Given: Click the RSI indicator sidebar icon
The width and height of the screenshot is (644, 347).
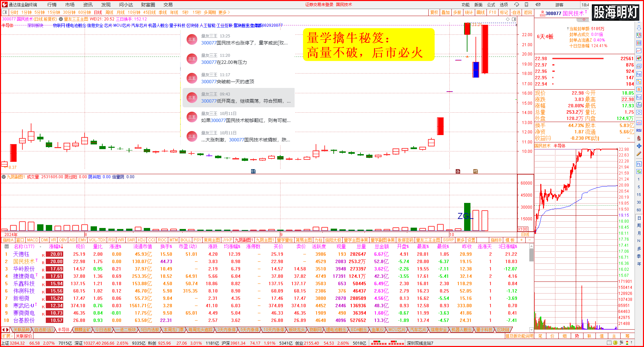Looking at the screenshot, I should pyautogui.click(x=639, y=130).
